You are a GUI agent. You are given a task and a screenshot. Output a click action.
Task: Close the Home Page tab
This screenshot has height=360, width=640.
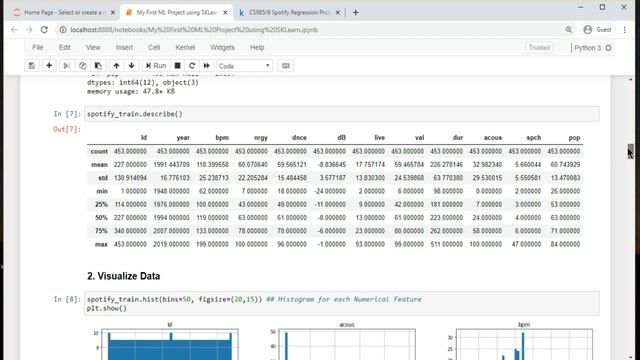[113, 13]
